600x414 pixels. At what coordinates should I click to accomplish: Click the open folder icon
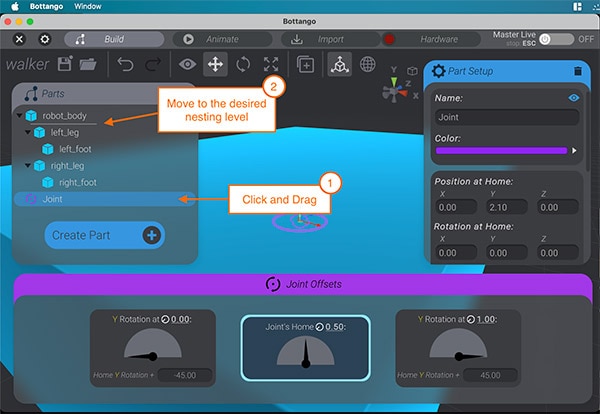[88, 64]
